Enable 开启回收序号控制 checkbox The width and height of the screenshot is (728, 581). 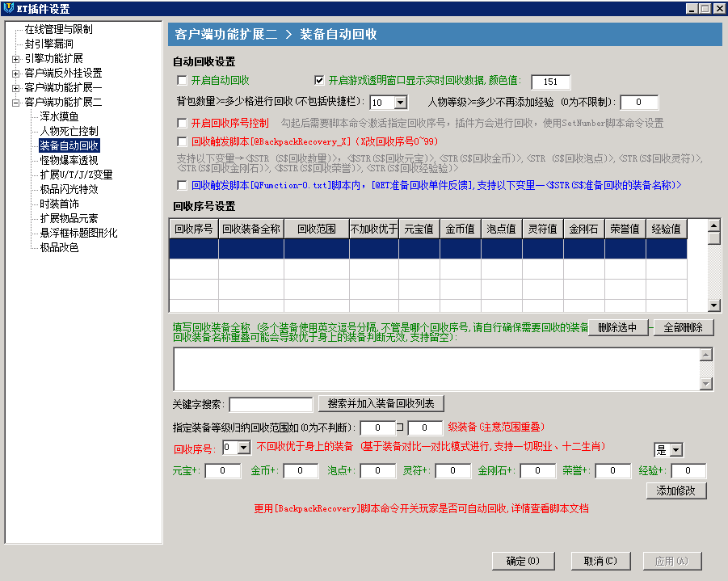pyautogui.click(x=182, y=123)
